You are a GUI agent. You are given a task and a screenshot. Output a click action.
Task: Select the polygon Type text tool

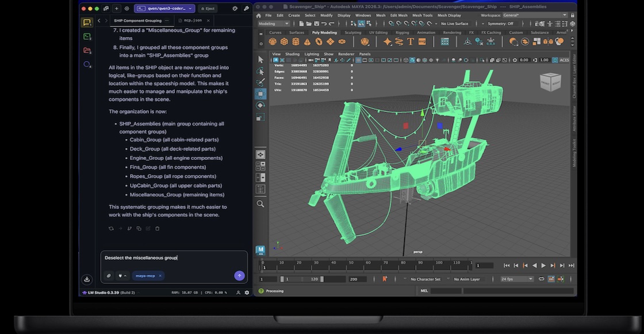click(x=411, y=42)
